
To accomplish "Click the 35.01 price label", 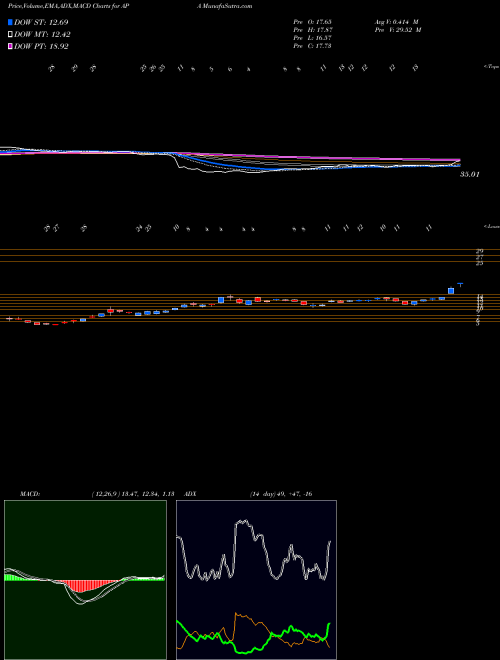I will click(470, 174).
